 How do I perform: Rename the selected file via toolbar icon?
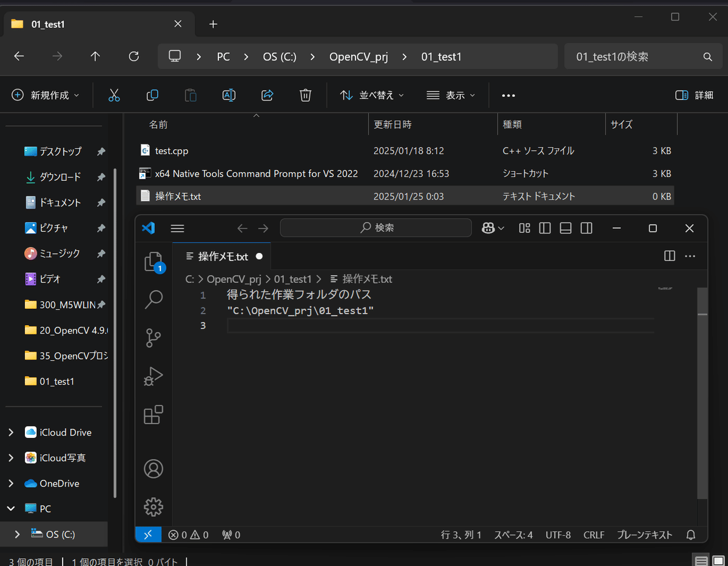tap(229, 95)
